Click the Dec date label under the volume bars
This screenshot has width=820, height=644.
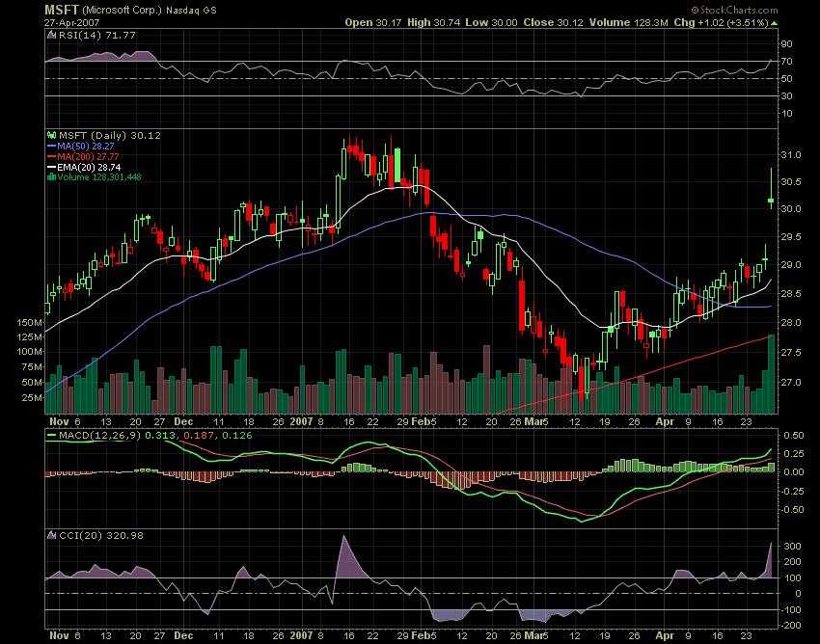point(183,421)
